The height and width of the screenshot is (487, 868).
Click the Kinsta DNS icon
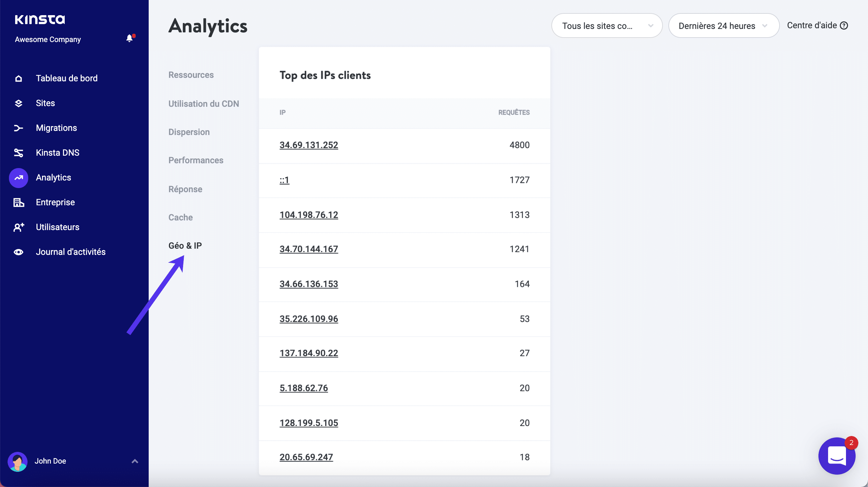coord(18,153)
